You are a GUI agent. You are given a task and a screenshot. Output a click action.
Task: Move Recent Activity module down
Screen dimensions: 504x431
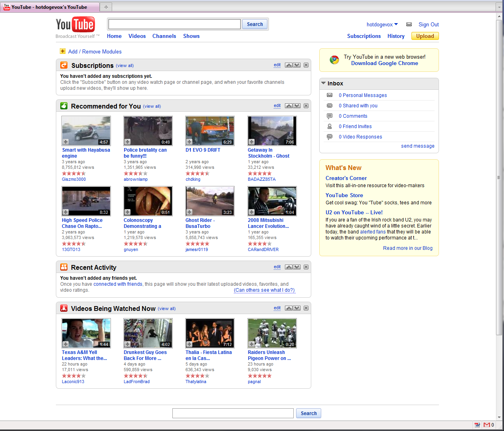coord(297,267)
